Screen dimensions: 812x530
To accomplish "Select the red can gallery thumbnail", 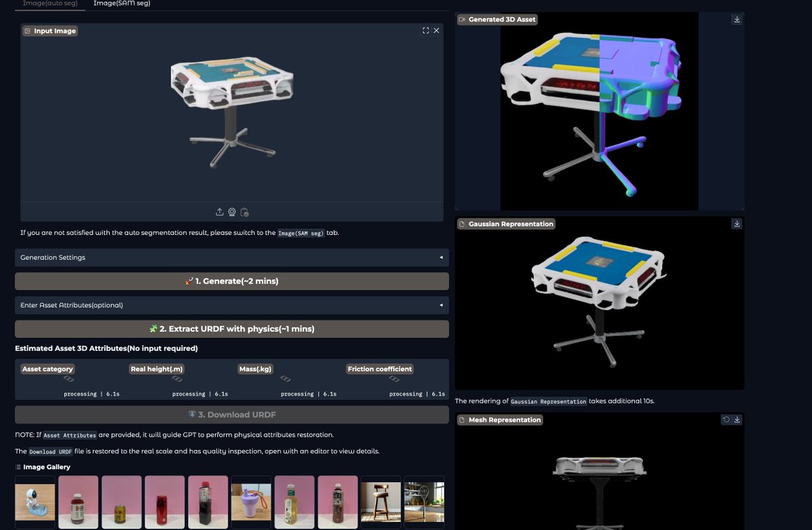I will [165, 502].
